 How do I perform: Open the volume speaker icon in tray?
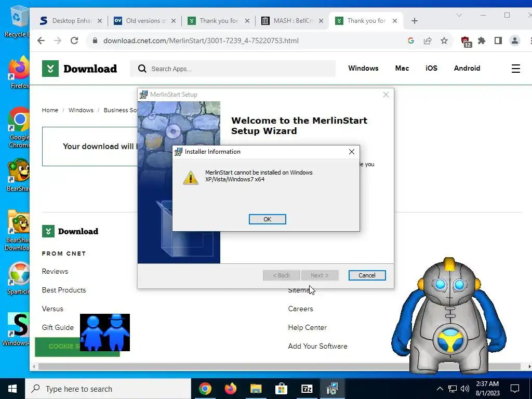coord(465,389)
